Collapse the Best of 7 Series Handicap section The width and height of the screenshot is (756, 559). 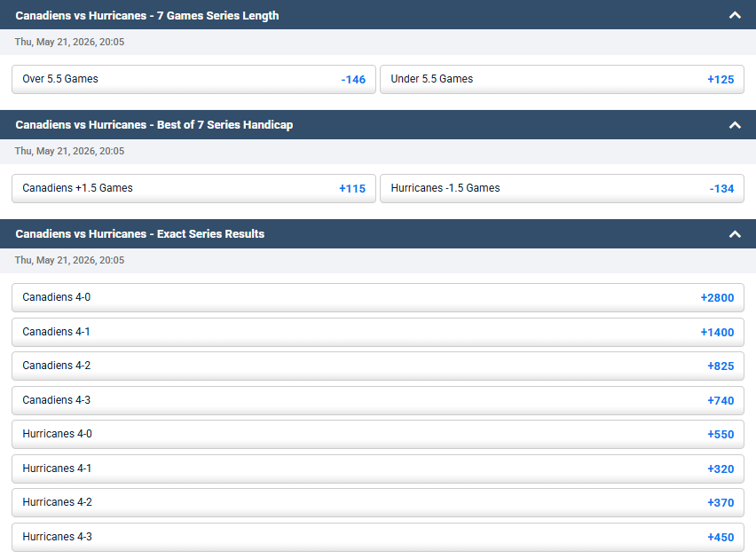click(x=735, y=125)
